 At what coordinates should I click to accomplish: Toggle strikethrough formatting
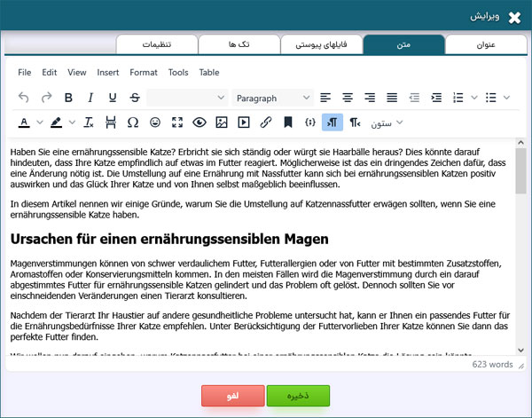pyautogui.click(x=135, y=98)
